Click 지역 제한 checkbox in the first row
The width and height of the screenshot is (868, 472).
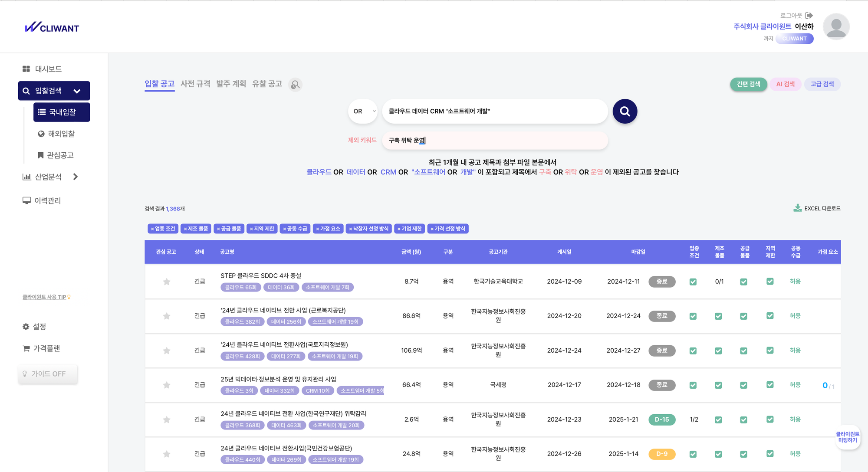[x=770, y=282]
